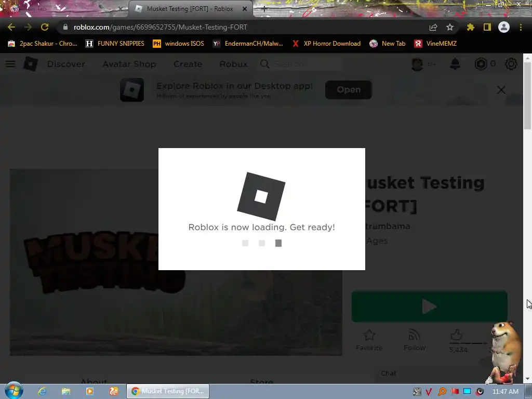The width and height of the screenshot is (532, 399).
Task: Click the taskbar clock showing 11:47 AM
Action: click(505, 392)
